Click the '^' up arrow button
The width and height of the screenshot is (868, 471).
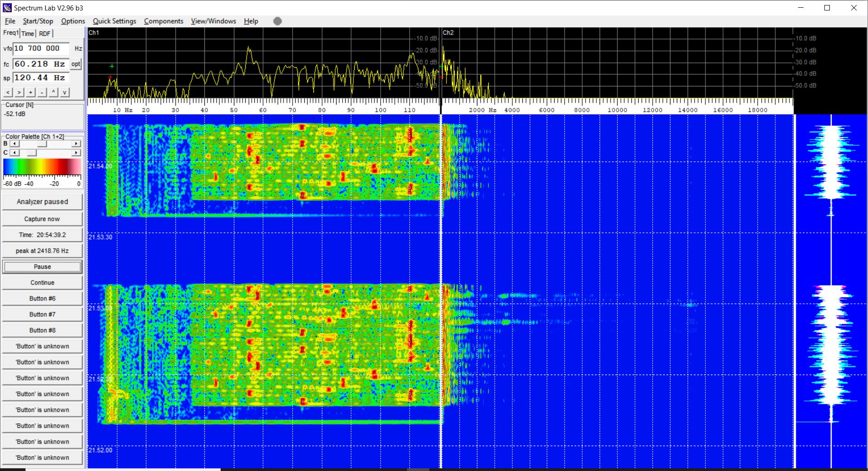coord(53,92)
